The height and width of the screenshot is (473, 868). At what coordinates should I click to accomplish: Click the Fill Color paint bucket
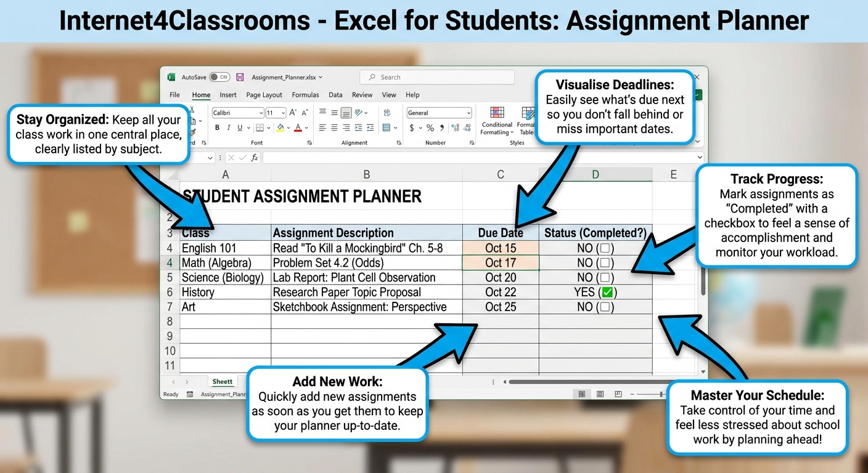[280, 128]
